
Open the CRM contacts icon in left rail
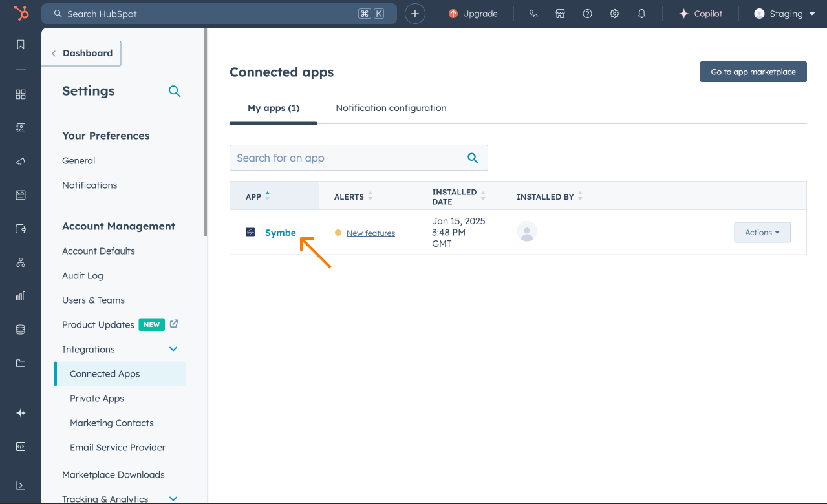[x=21, y=128]
